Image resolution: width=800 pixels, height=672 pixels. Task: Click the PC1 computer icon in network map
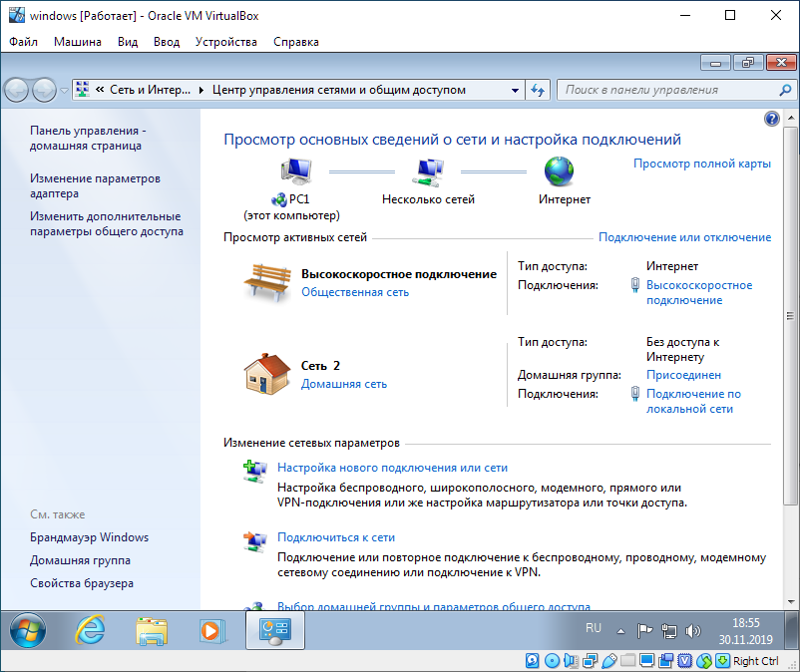295,171
